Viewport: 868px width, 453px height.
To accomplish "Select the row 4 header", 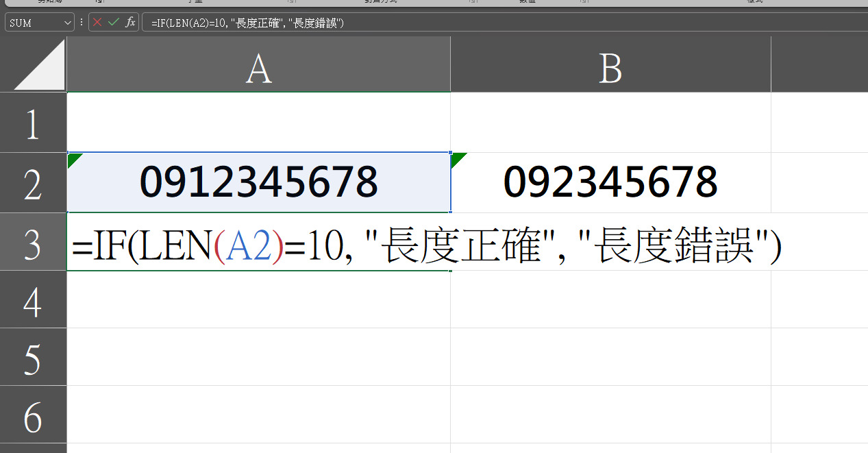I will pyautogui.click(x=33, y=299).
